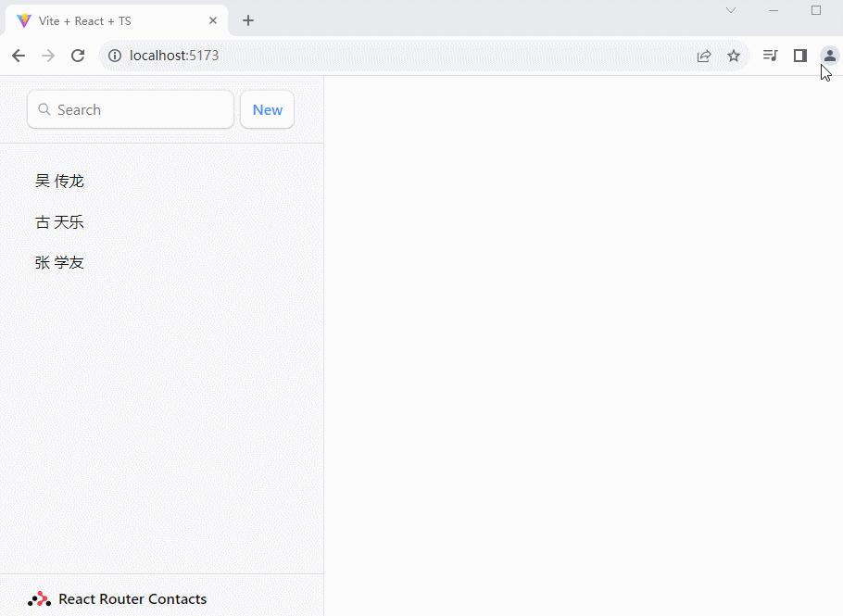
Task: Open contact 古 天乐
Action: pos(60,222)
